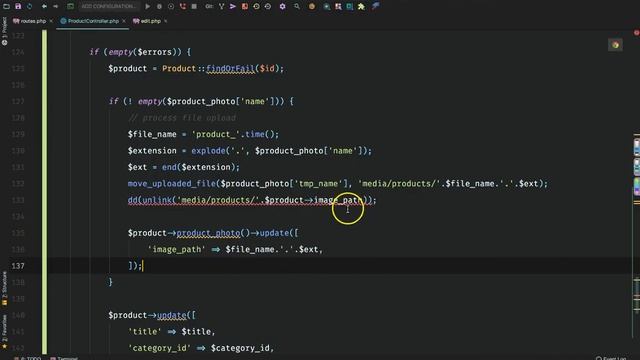Open the Terminal tool window tab
Image resolution: width=640 pixels, height=360 pixels.
click(64, 358)
